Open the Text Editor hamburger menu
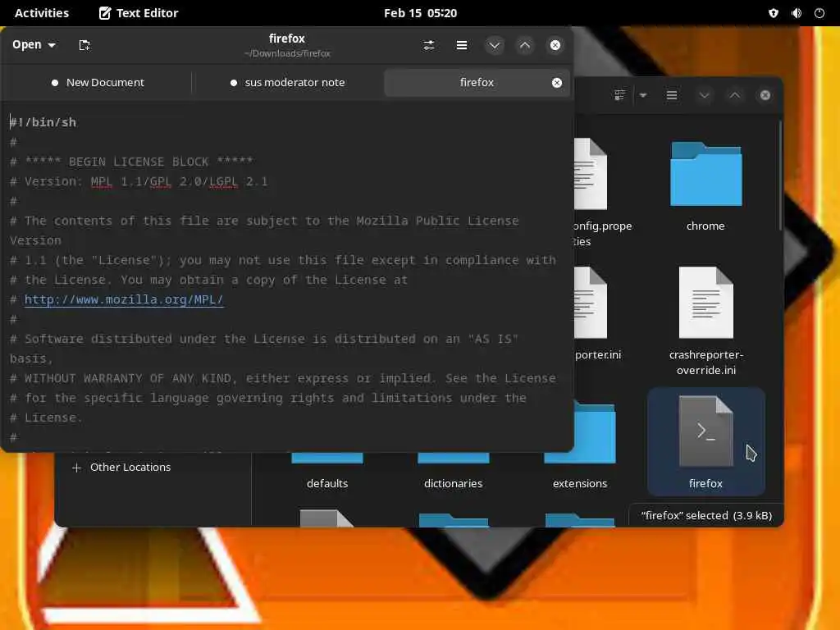Screen dimensions: 840x630 tap(461, 45)
